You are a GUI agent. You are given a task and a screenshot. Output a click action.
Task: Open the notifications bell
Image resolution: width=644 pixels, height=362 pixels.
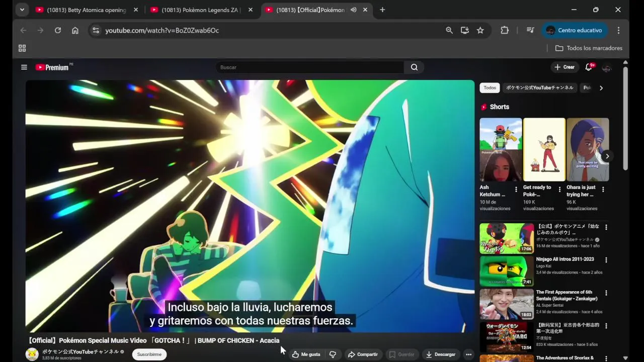tap(588, 67)
